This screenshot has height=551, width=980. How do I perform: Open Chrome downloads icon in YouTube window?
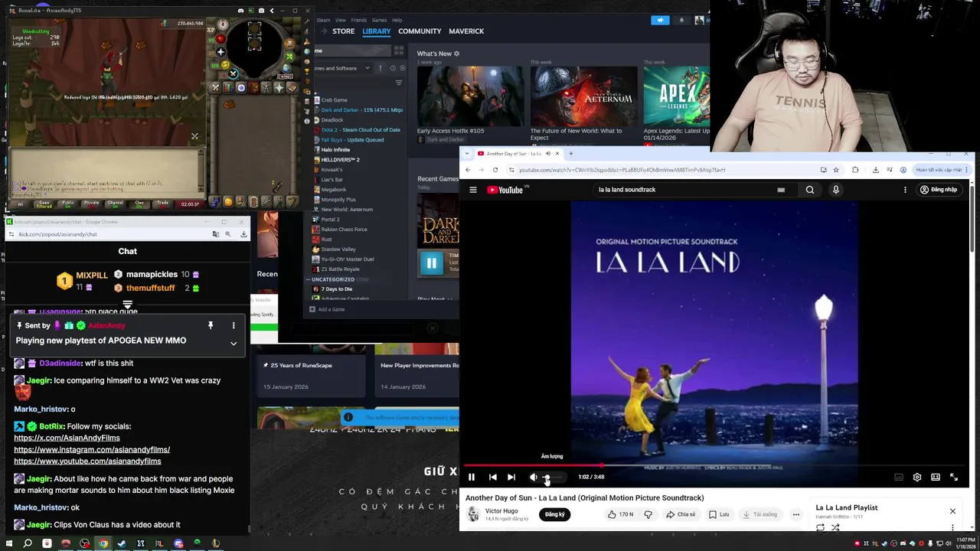click(x=875, y=170)
